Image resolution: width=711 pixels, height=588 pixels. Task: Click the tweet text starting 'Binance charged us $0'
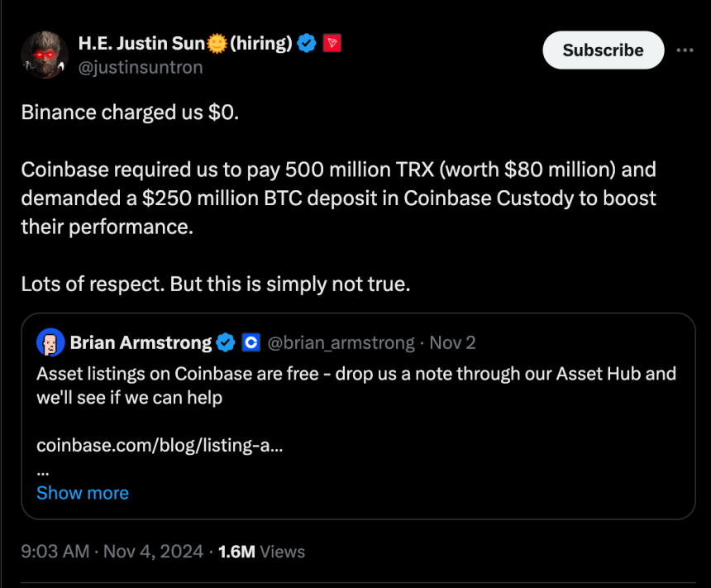pos(131,112)
